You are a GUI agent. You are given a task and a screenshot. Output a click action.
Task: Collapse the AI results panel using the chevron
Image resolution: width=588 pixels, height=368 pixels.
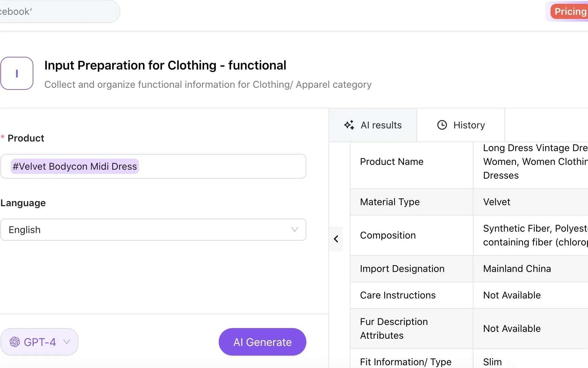pyautogui.click(x=336, y=239)
